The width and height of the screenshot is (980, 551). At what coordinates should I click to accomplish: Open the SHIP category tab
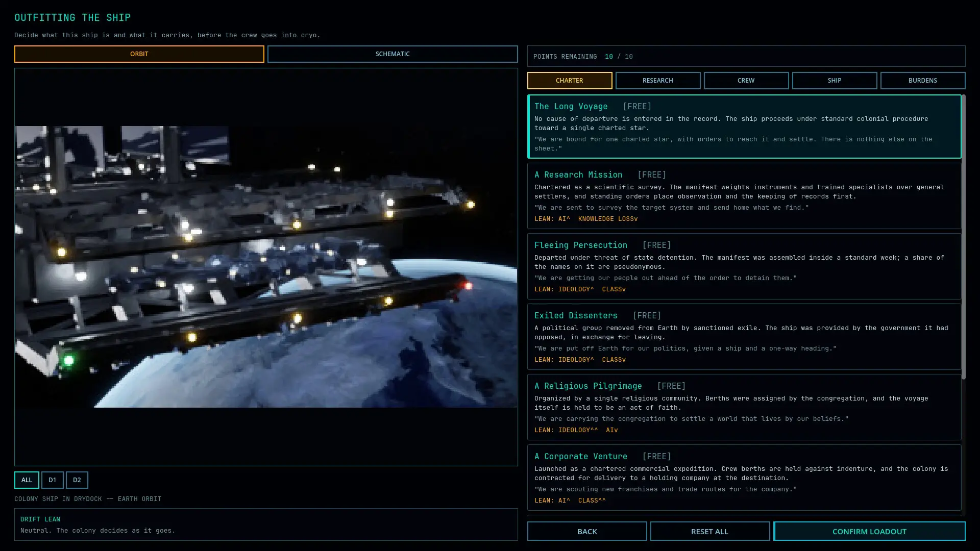tap(834, 81)
